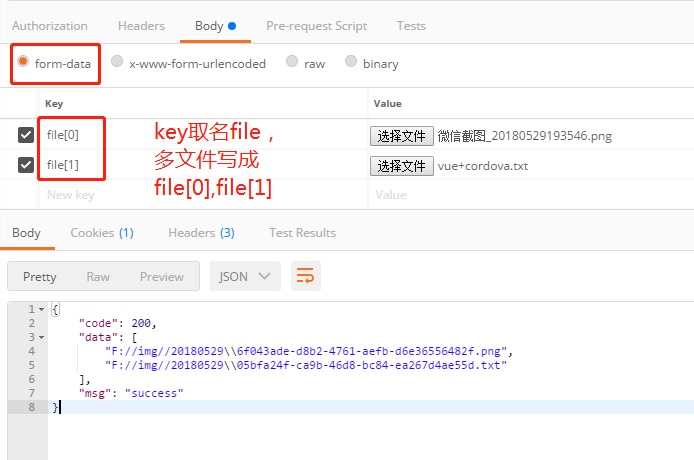Click choose-file button for file[1]

tap(402, 166)
